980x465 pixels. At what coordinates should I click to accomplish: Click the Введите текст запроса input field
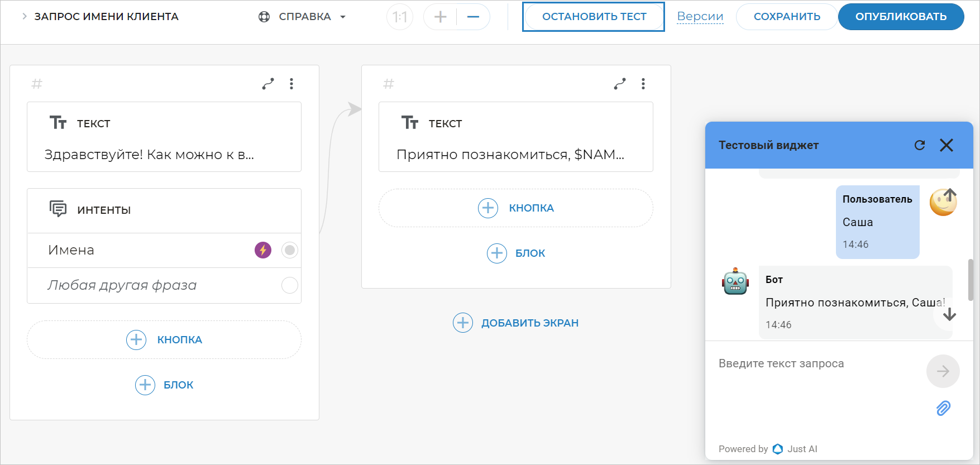point(815,364)
